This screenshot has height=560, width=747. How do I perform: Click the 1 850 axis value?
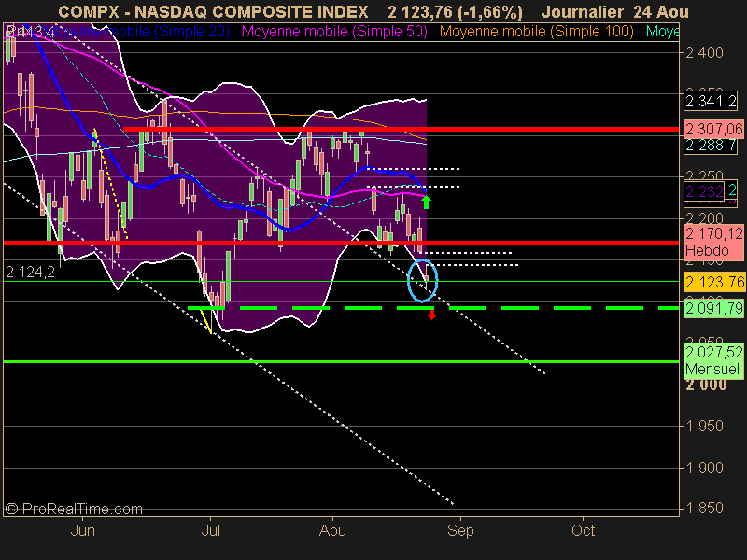[705, 508]
